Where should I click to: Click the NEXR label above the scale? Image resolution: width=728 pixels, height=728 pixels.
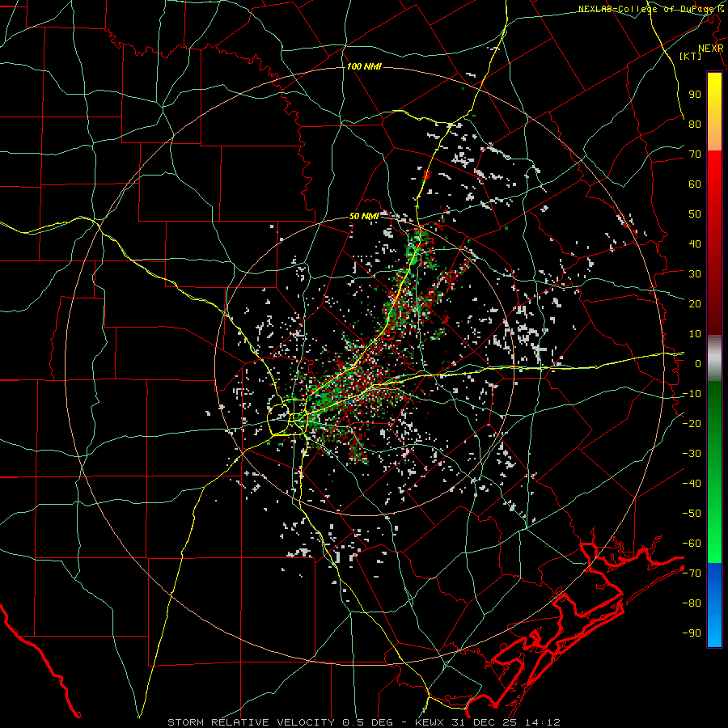tap(711, 49)
